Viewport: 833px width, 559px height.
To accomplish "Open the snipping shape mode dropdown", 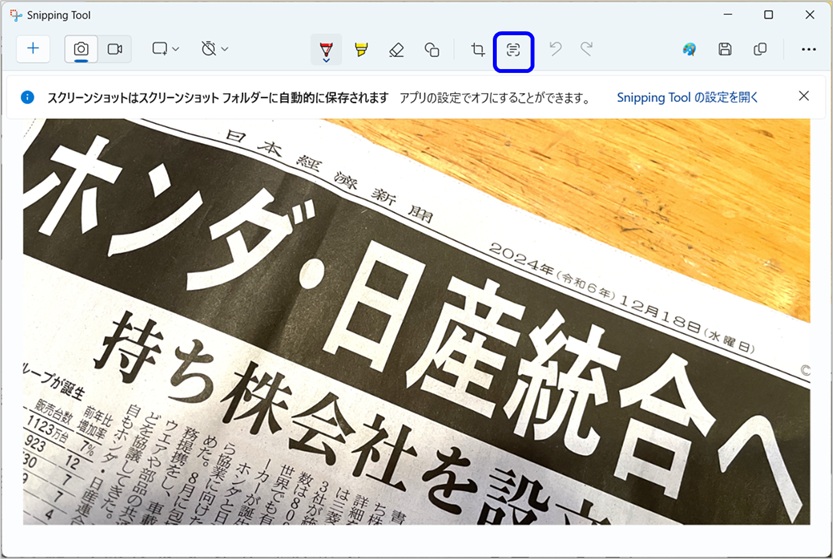I will (165, 49).
